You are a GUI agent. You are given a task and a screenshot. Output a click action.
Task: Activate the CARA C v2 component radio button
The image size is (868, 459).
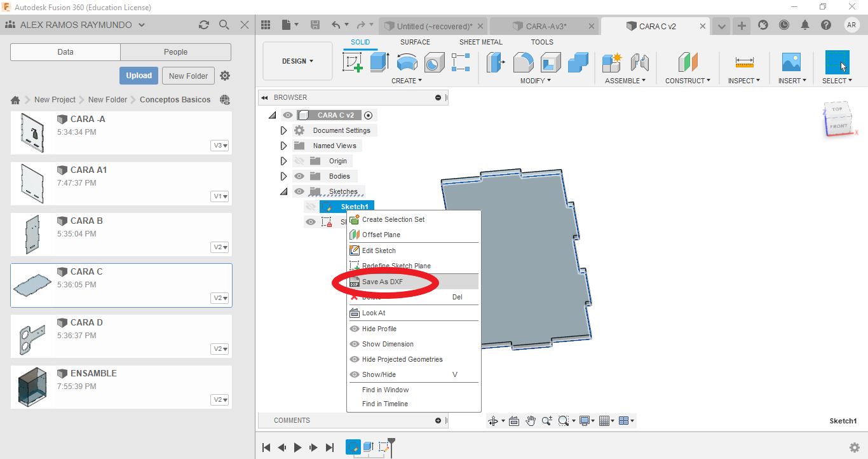[x=368, y=115]
